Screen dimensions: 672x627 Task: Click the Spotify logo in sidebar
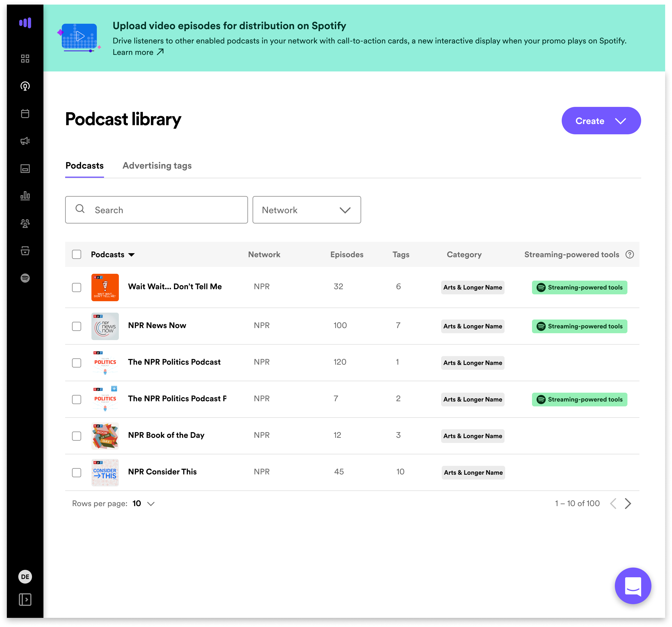pyautogui.click(x=25, y=278)
